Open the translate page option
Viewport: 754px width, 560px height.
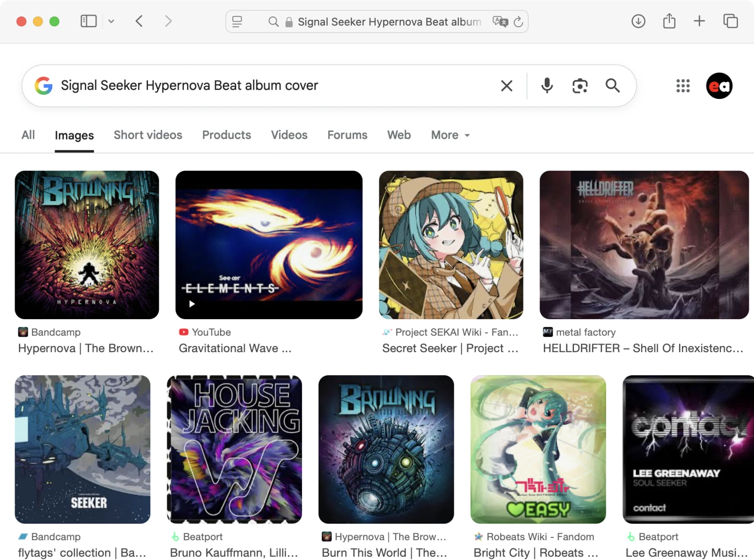[500, 22]
